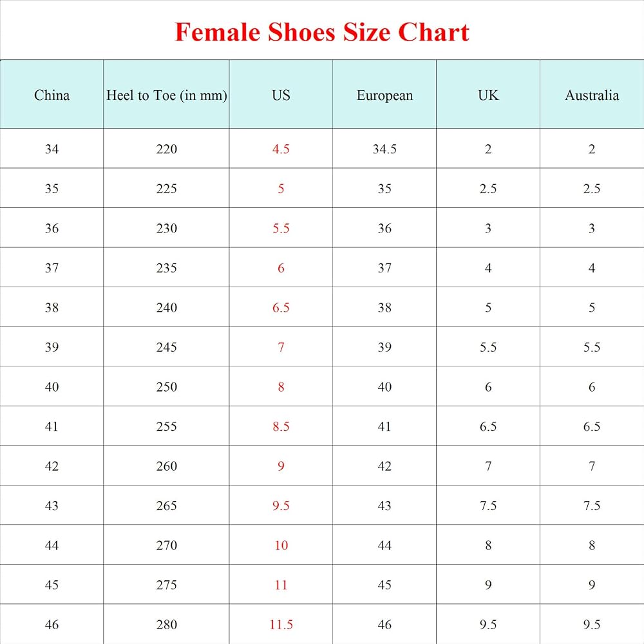The image size is (644, 644).
Task: Click the European column header
Action: [x=384, y=96]
